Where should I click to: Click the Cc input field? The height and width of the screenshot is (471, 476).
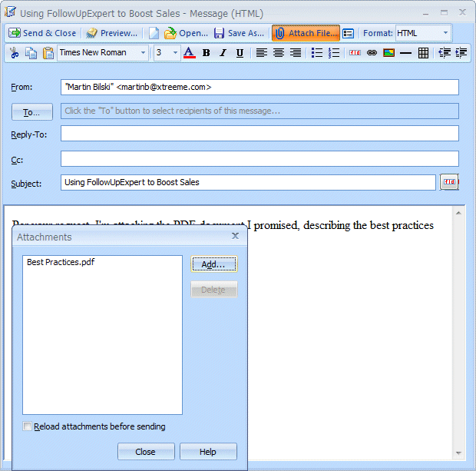click(x=259, y=158)
